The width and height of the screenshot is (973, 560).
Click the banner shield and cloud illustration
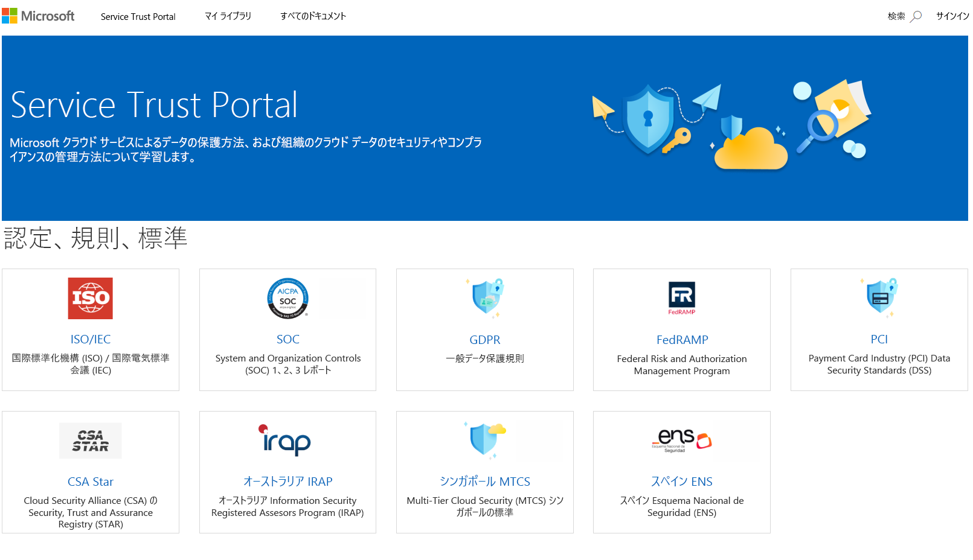pyautogui.click(x=732, y=126)
